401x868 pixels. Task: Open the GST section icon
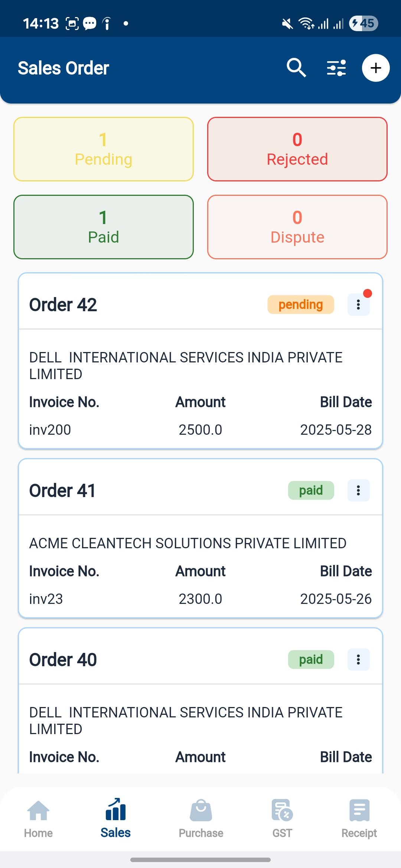282,811
